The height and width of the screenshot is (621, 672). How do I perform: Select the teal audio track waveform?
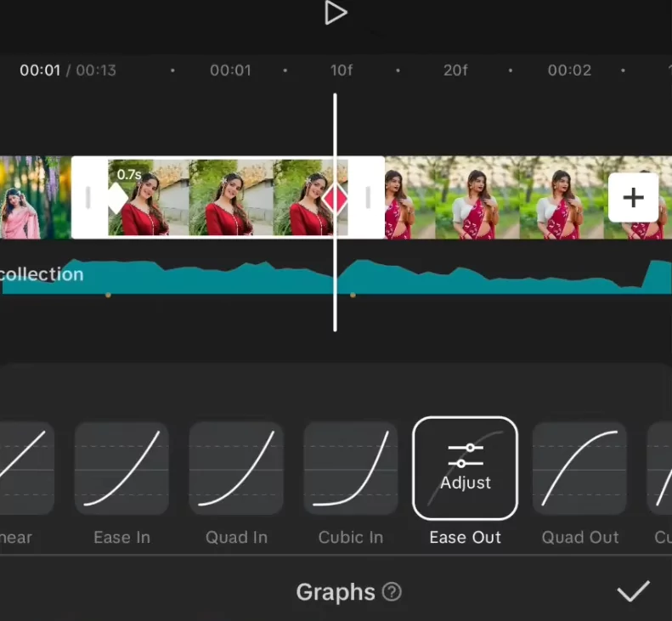336,276
